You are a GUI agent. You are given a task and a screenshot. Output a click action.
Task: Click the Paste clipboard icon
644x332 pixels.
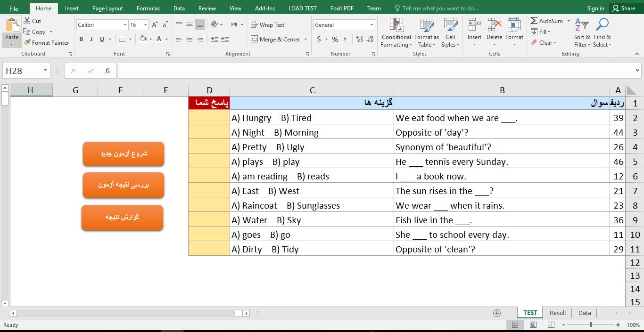[x=12, y=26]
